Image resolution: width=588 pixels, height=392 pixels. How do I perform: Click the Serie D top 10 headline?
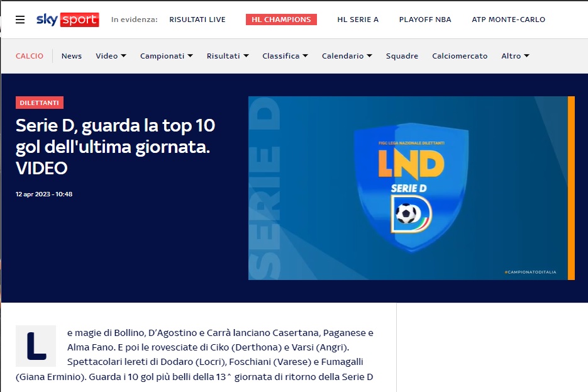click(115, 147)
